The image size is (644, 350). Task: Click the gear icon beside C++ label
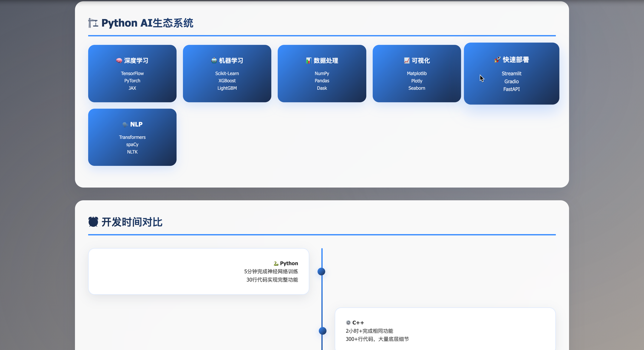point(348,323)
